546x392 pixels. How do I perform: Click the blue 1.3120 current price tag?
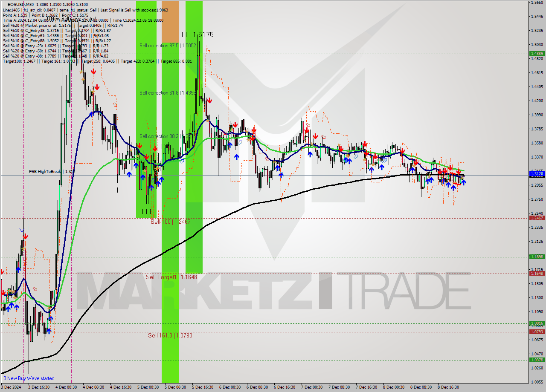pyautogui.click(x=537, y=174)
